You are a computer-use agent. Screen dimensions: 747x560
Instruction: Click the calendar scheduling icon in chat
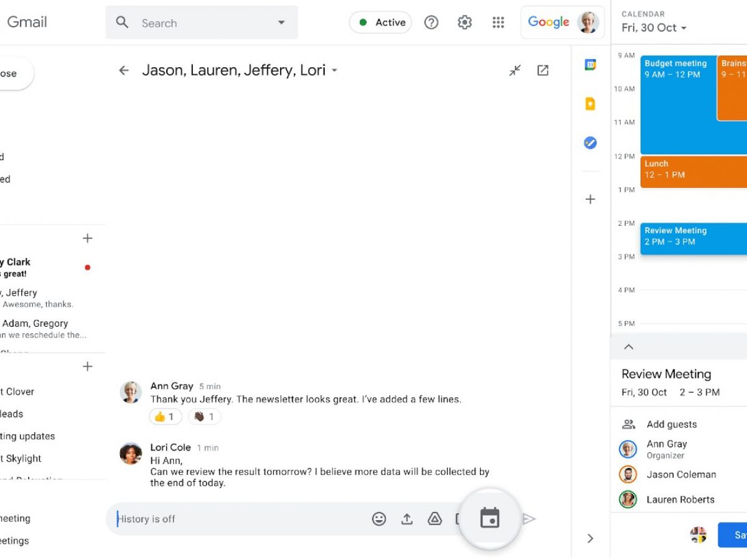[x=490, y=518]
